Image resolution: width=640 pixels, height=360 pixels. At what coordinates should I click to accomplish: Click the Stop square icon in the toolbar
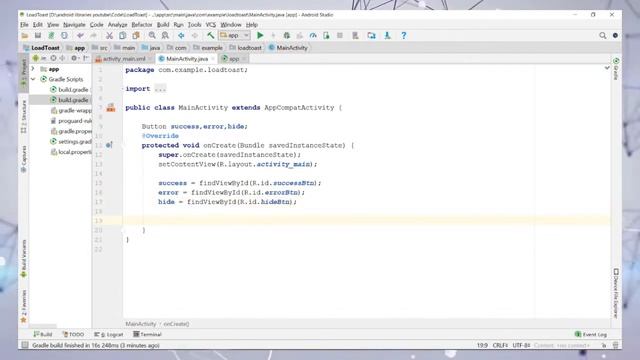tap(340, 36)
